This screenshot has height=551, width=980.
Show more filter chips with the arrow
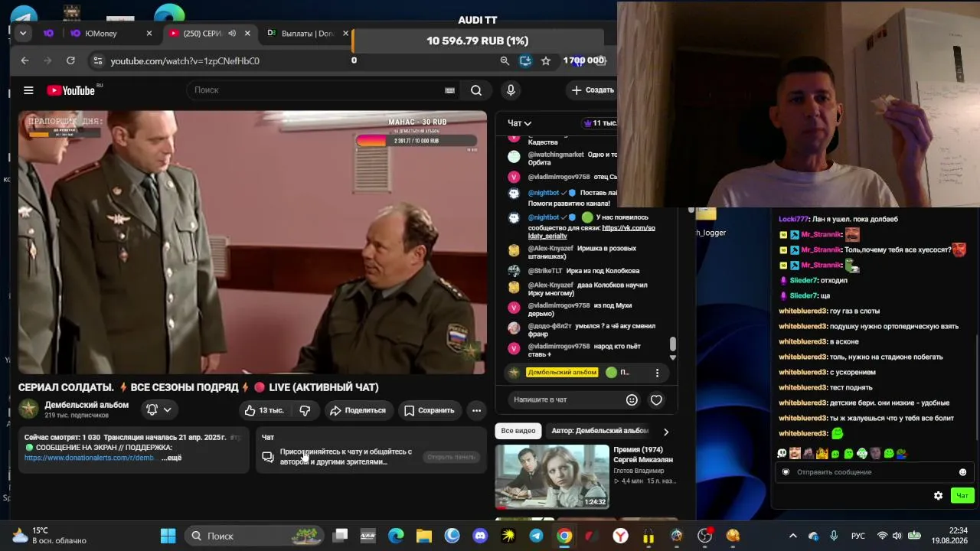coord(666,432)
